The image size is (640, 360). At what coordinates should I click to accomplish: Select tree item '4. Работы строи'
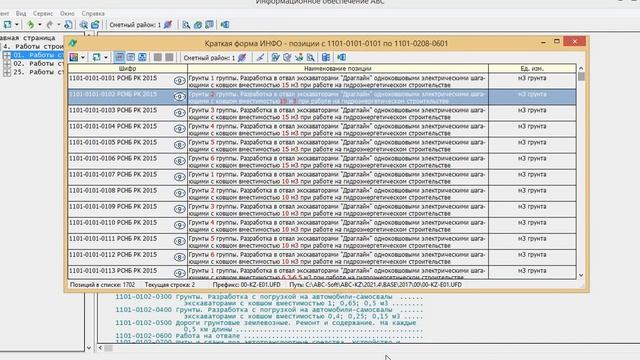pos(33,46)
